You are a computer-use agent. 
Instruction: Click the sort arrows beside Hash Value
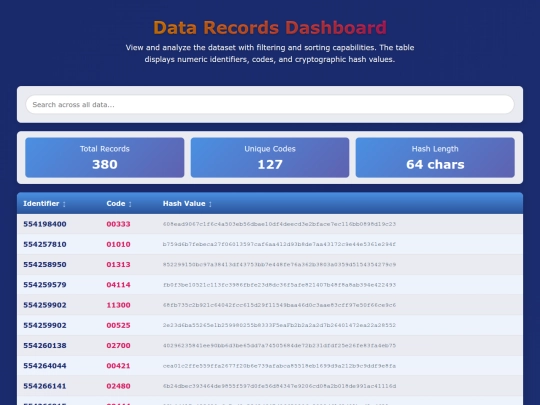coord(210,204)
